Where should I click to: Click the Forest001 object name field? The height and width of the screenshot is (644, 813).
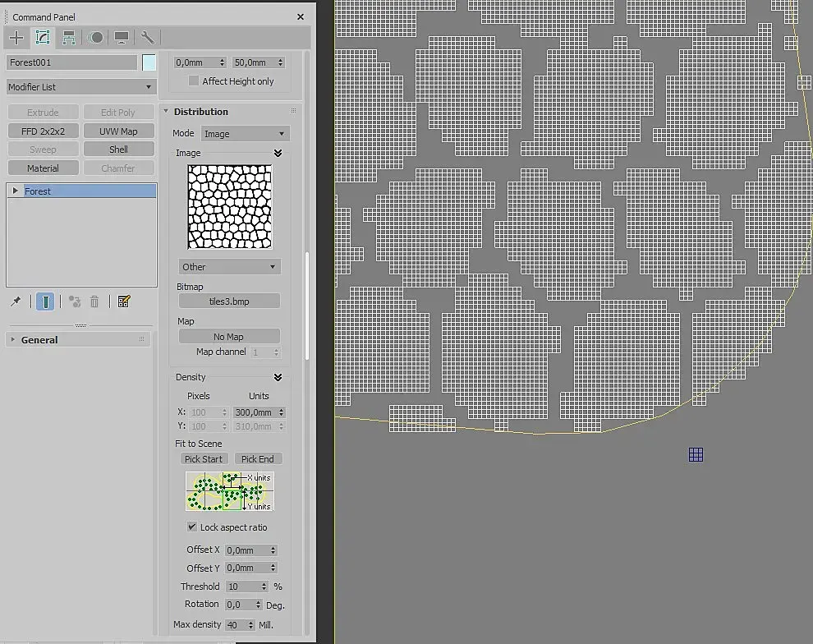pyautogui.click(x=72, y=62)
